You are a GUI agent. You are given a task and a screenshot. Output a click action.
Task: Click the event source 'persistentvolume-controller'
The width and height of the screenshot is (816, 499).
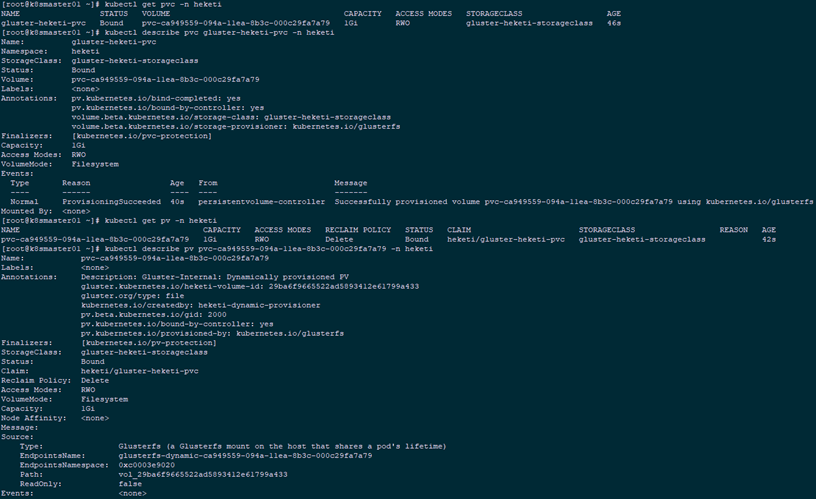click(261, 201)
